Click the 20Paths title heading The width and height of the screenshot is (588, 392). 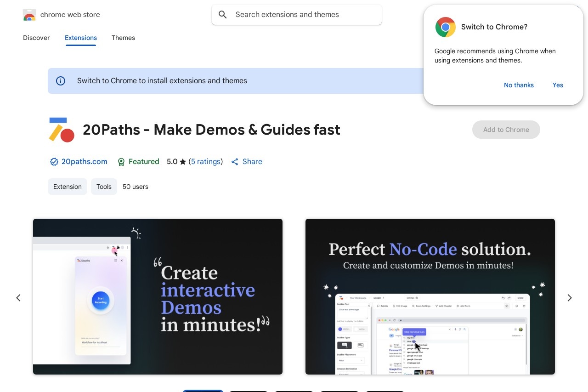tap(211, 130)
